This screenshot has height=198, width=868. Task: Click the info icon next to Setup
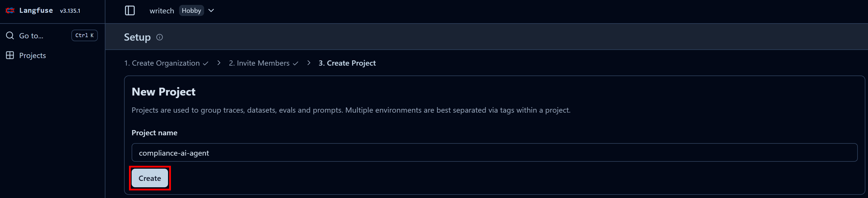(x=159, y=37)
